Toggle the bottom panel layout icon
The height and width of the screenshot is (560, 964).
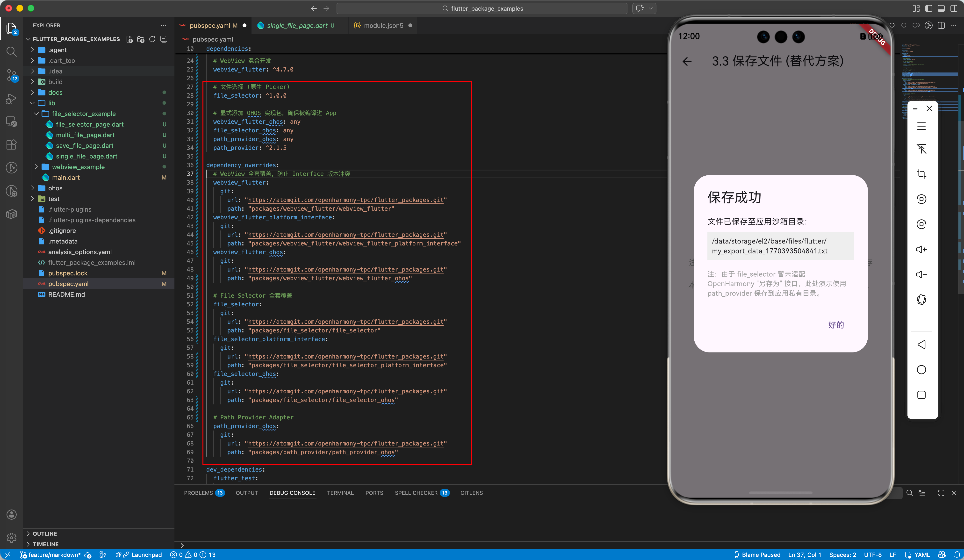[x=941, y=8]
